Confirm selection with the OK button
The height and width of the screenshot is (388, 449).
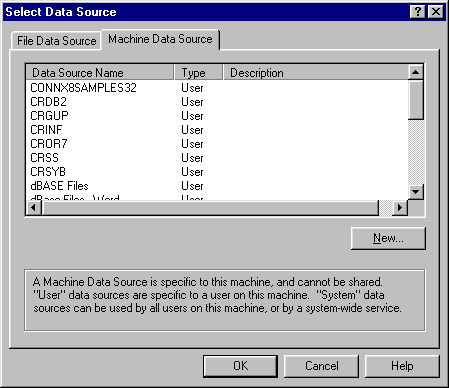point(240,366)
